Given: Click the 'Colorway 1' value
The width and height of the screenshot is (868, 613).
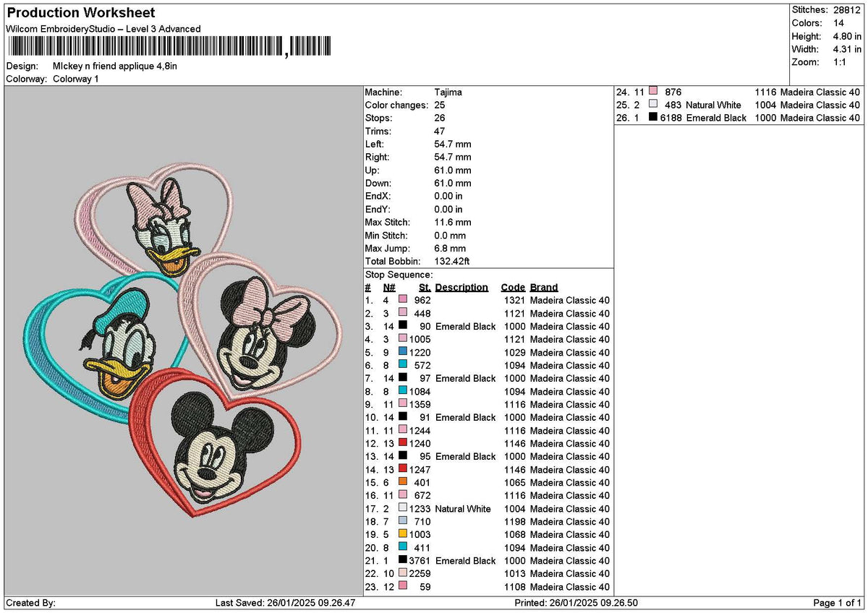Looking at the screenshot, I should [76, 79].
